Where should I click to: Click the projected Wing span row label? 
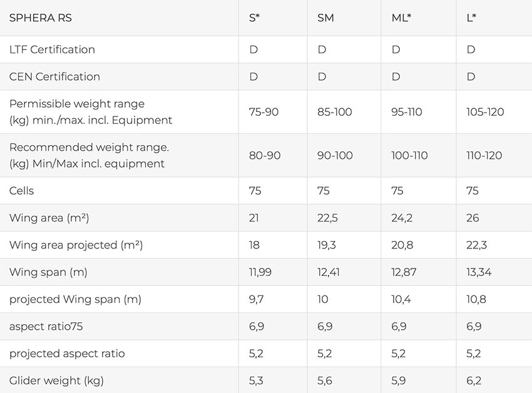(75, 299)
